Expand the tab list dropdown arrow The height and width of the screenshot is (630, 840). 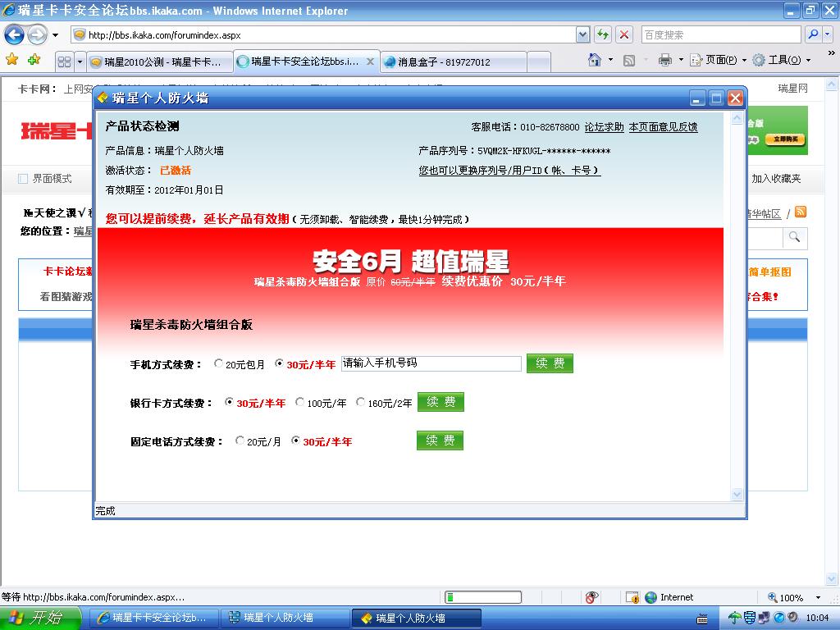[80, 62]
